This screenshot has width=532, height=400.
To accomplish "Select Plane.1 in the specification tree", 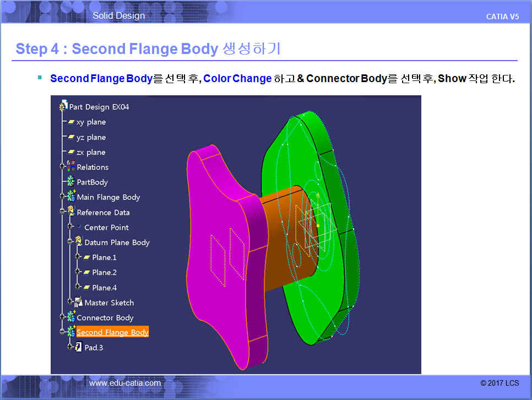I will click(104, 257).
